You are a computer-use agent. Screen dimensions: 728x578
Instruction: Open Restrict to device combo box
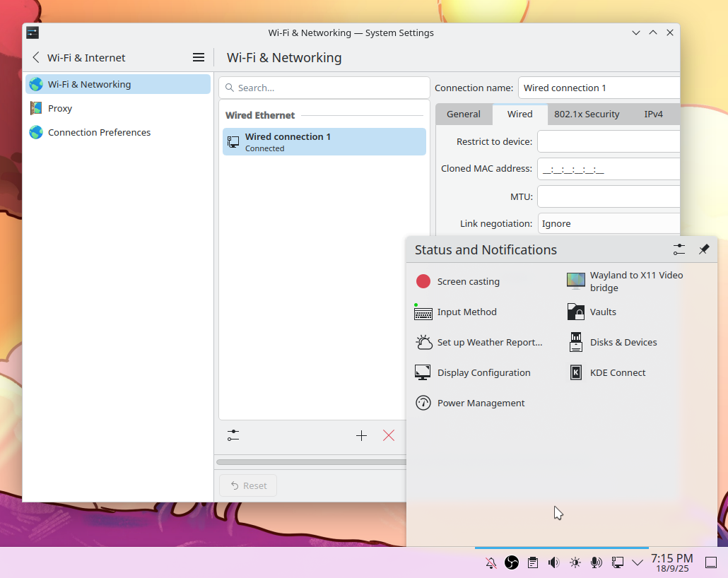609,141
